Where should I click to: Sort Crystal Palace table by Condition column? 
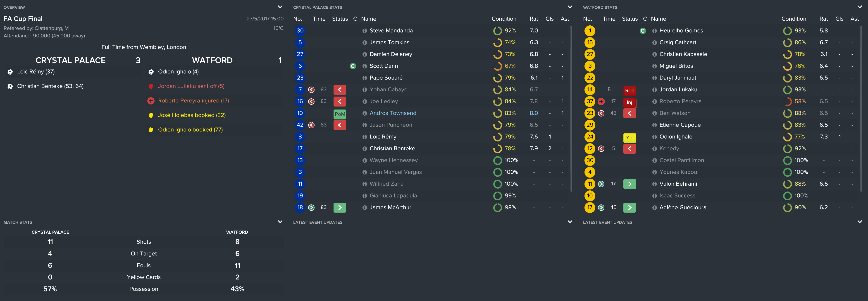504,19
